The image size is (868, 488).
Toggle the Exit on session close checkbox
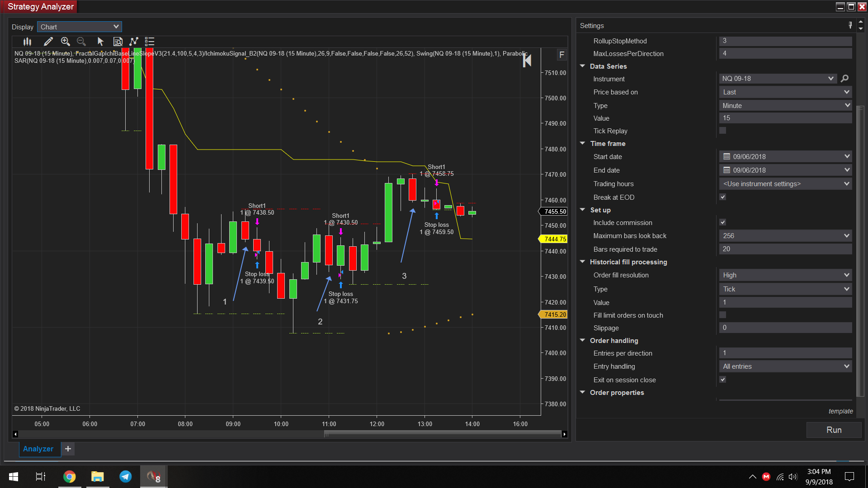coord(722,380)
